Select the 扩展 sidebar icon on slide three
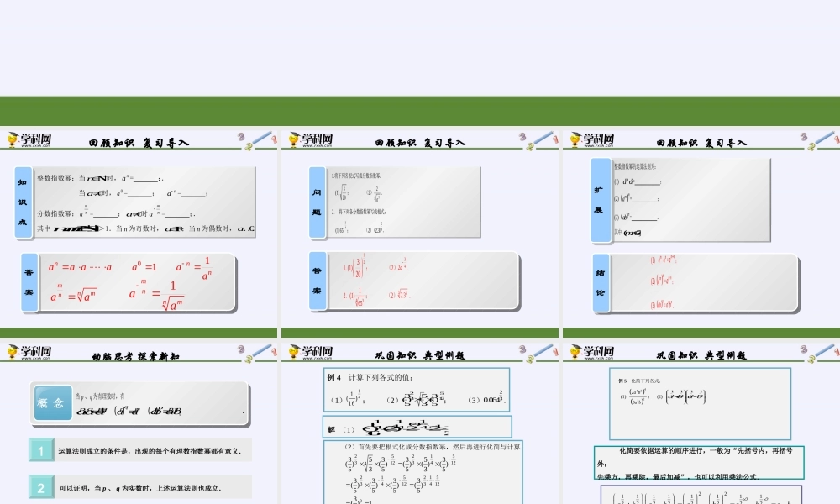Screen dimensions: 840x504 (x=600, y=200)
